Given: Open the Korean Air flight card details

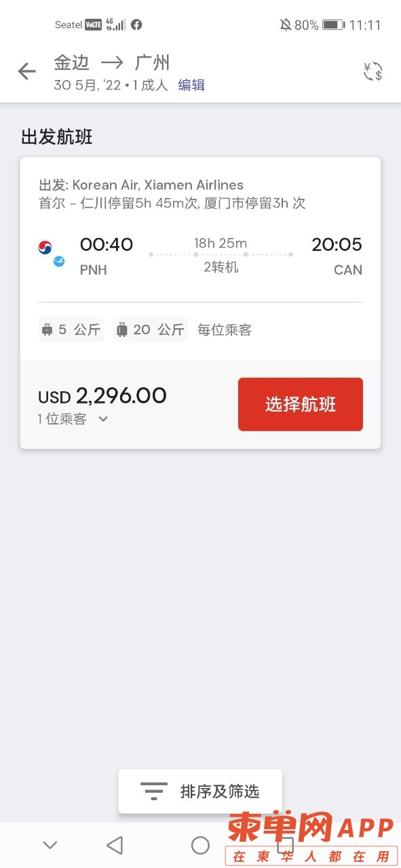Looking at the screenshot, I should (200, 258).
